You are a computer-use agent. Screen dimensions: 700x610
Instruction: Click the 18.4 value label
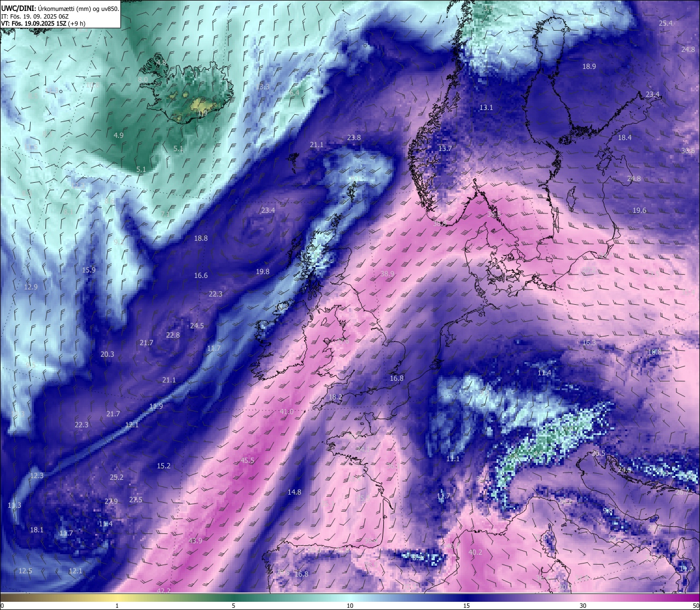pyautogui.click(x=625, y=137)
